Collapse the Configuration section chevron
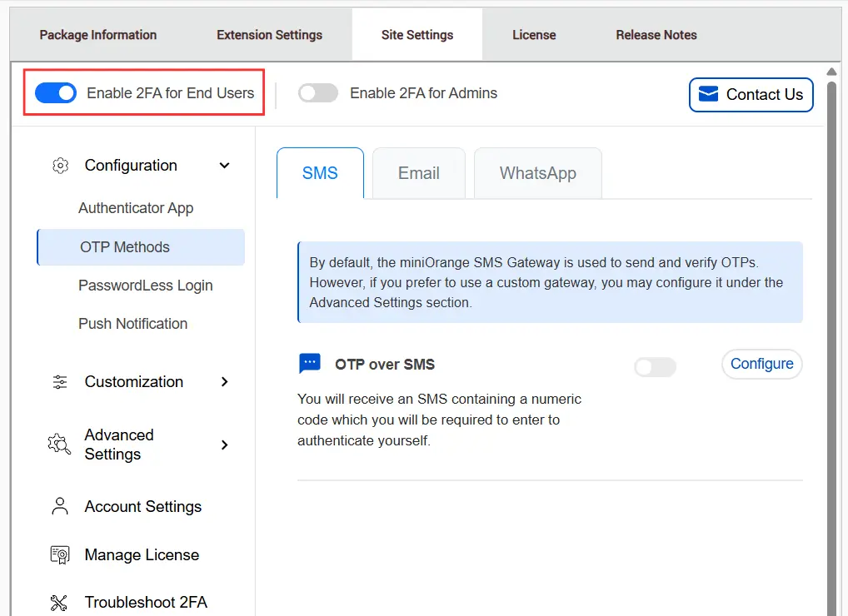848x616 pixels. tap(224, 166)
